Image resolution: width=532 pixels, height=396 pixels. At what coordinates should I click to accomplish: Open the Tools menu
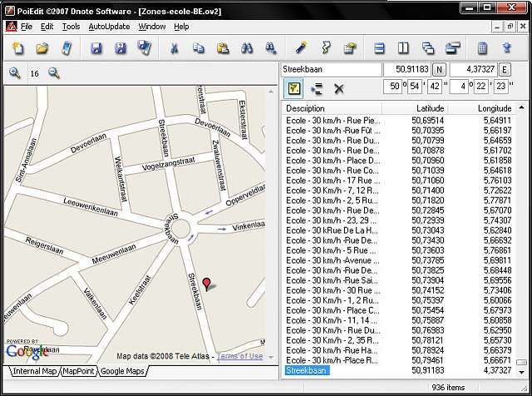pos(71,27)
